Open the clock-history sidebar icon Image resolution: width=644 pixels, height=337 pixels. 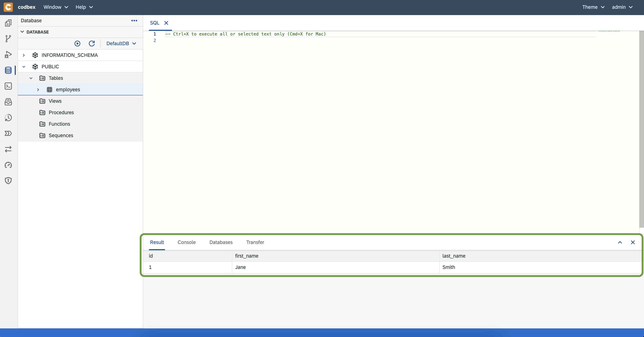(x=8, y=118)
